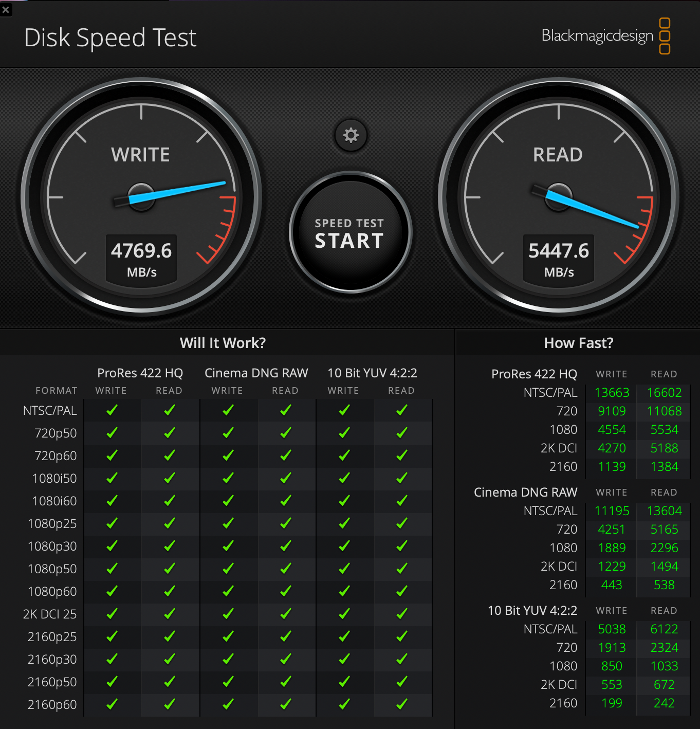Click Cinema DNG 2K DCI read value 1494
Image resolution: width=700 pixels, height=729 pixels.
coord(664,567)
